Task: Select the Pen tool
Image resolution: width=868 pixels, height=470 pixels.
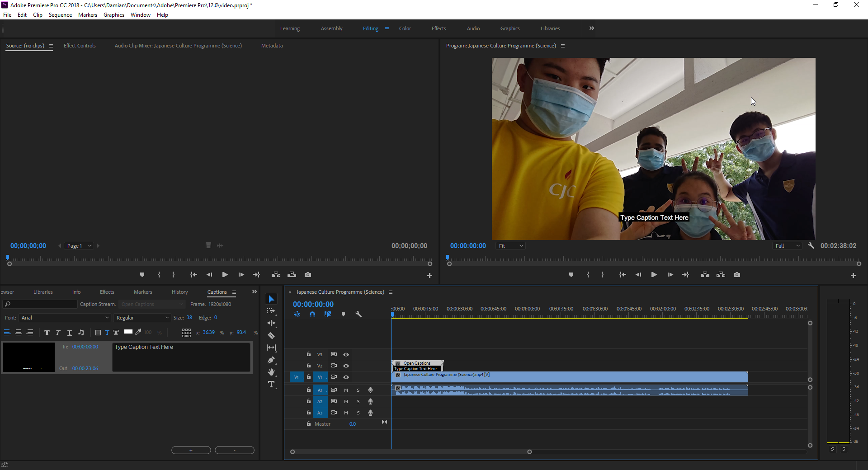Action: point(271,360)
